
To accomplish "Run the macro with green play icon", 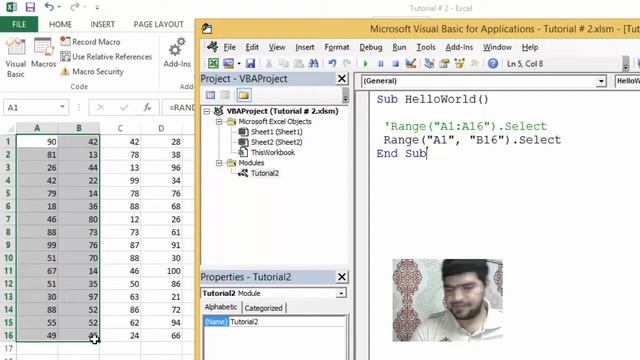I will click(x=365, y=64).
